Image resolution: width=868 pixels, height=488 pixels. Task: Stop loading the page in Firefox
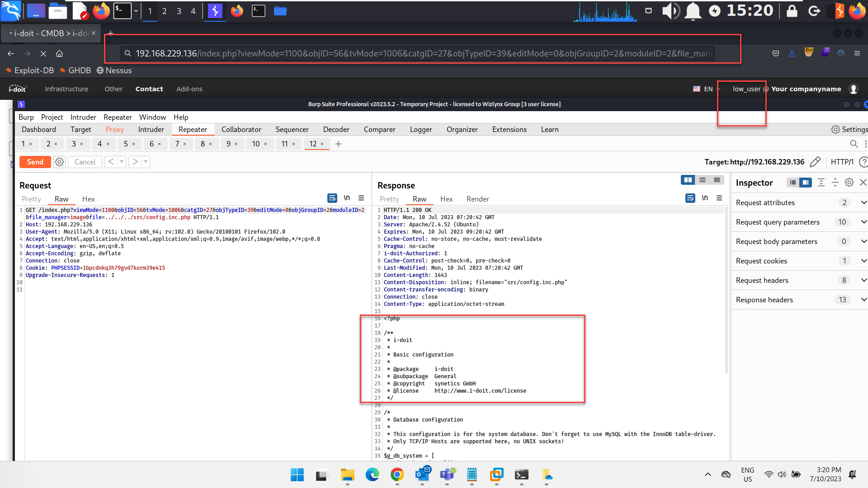tap(43, 53)
